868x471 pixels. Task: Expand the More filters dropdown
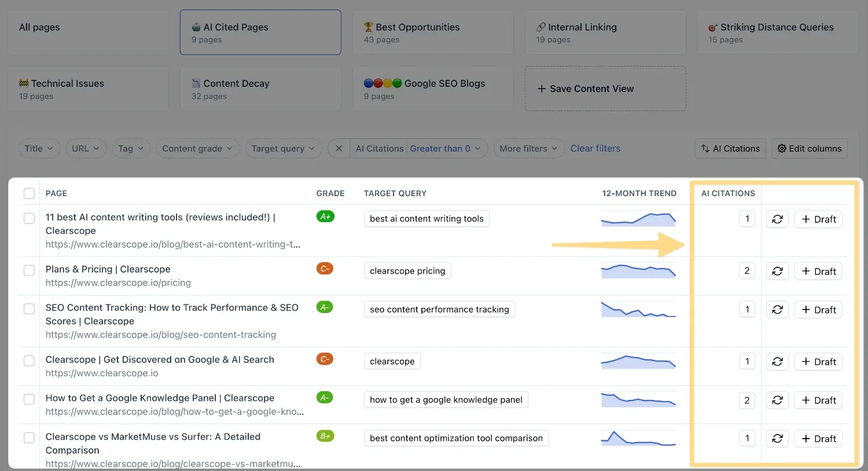[528, 149]
